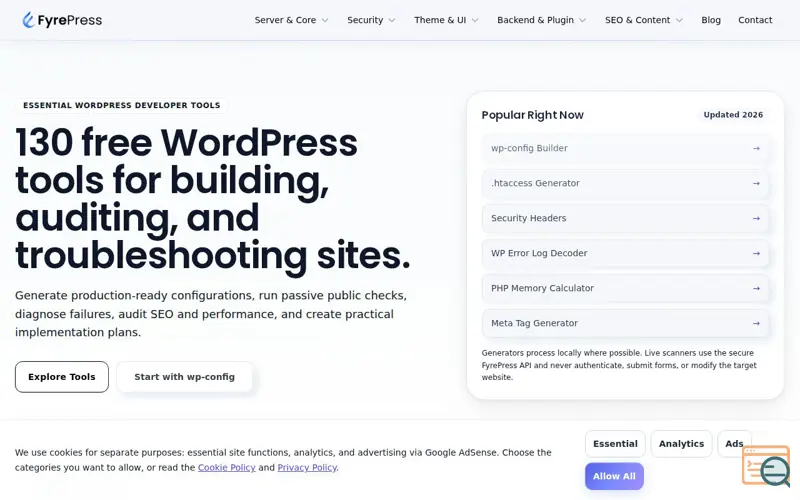Expand the Server & Core chevron
This screenshot has height=500, width=800.
(x=324, y=20)
